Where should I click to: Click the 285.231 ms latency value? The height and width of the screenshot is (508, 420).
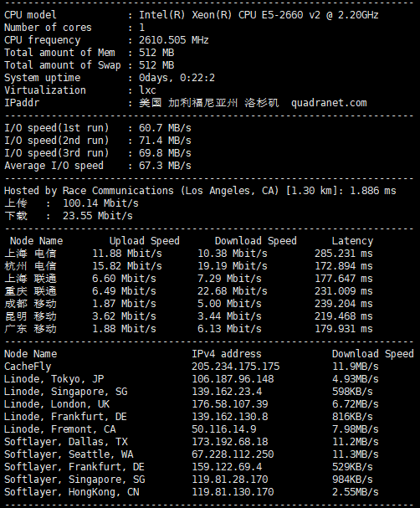[344, 254]
